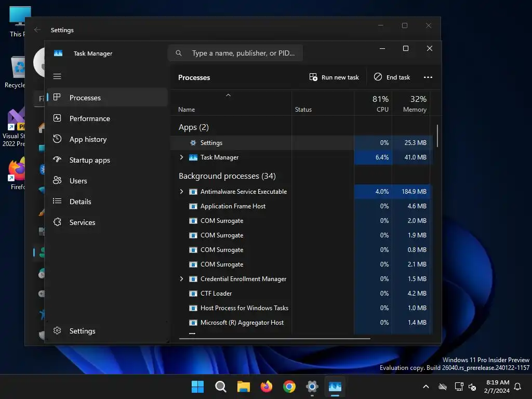Open the Performance page icon
Image resolution: width=532 pixels, height=399 pixels.
click(57, 118)
